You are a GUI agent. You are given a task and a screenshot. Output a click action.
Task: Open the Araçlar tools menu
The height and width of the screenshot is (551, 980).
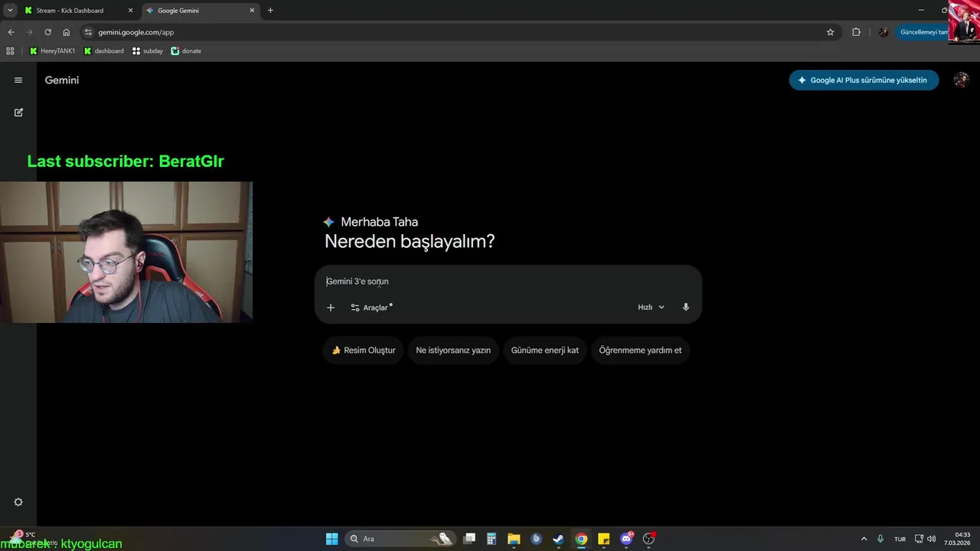tap(371, 308)
